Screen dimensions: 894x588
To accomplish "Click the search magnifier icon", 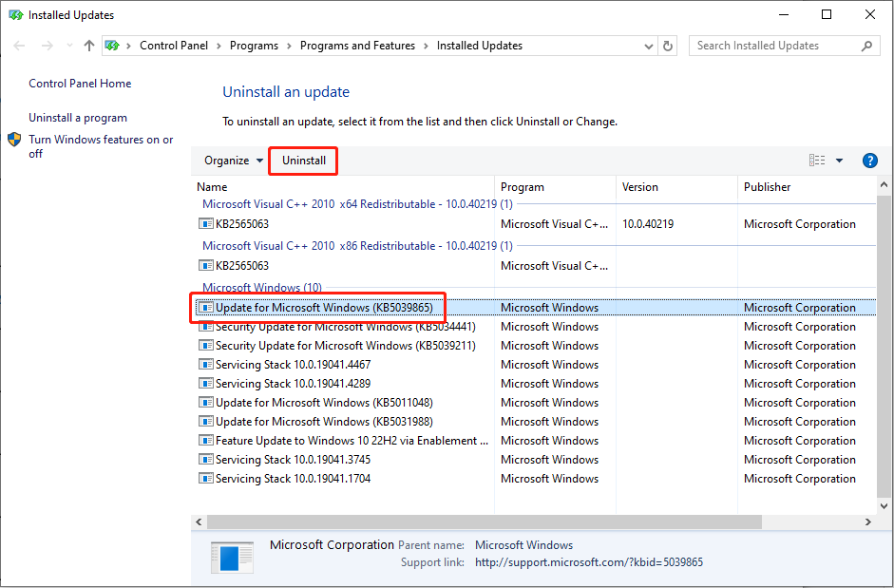I will click(866, 46).
